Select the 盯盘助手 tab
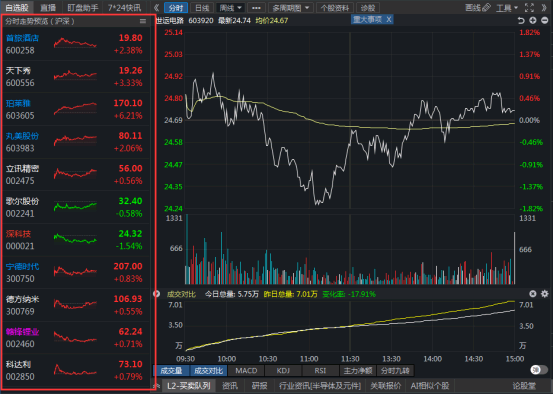This screenshot has height=394, width=554. tap(83, 7)
